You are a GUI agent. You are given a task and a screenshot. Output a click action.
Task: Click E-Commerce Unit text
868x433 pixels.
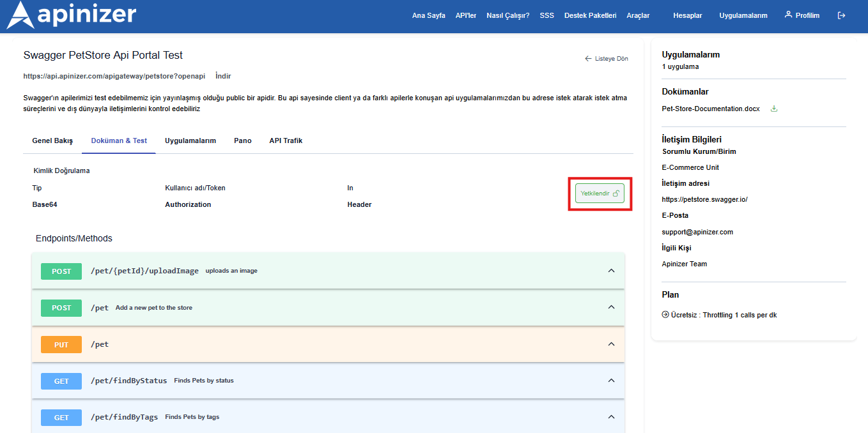pyautogui.click(x=690, y=167)
